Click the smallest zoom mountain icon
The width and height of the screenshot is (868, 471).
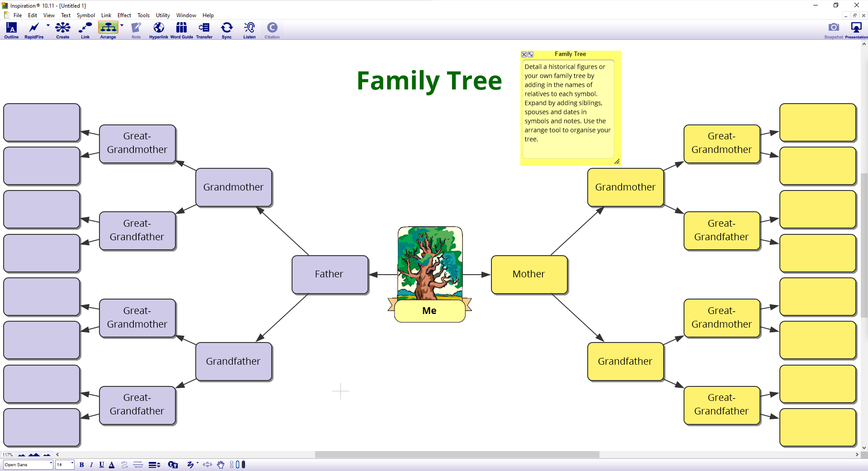21,455
